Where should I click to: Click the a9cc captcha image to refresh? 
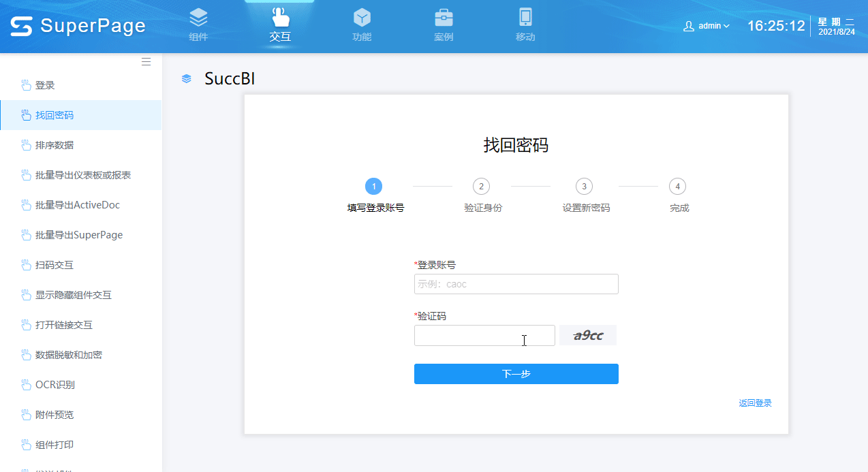[x=587, y=335]
